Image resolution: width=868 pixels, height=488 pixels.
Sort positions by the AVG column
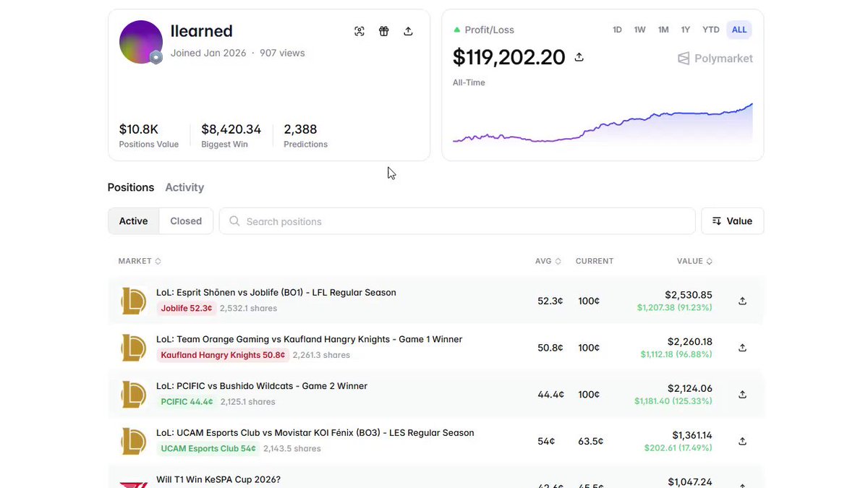tap(548, 261)
